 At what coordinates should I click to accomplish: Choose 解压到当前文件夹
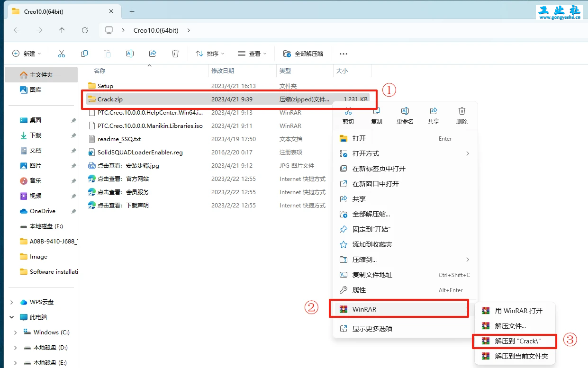click(x=515, y=356)
